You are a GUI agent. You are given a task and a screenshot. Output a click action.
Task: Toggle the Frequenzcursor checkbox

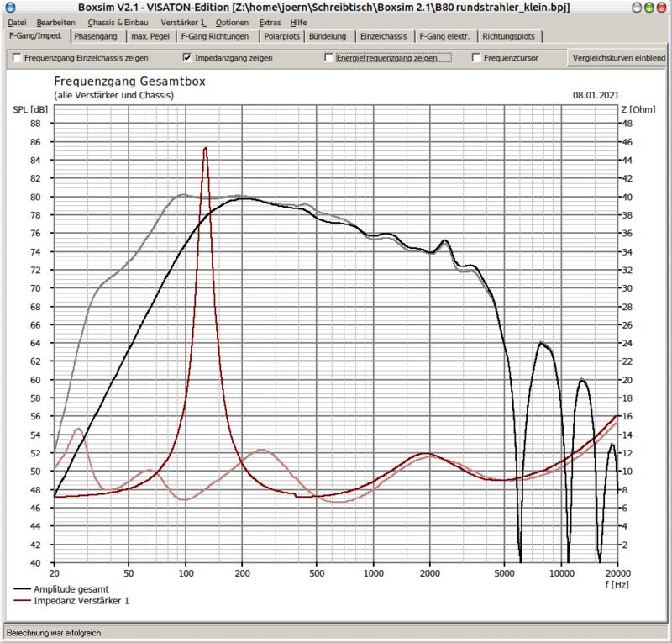tap(477, 58)
